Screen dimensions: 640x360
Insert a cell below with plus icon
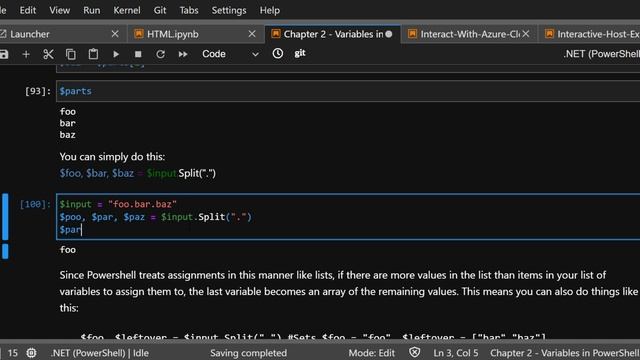pos(26,54)
